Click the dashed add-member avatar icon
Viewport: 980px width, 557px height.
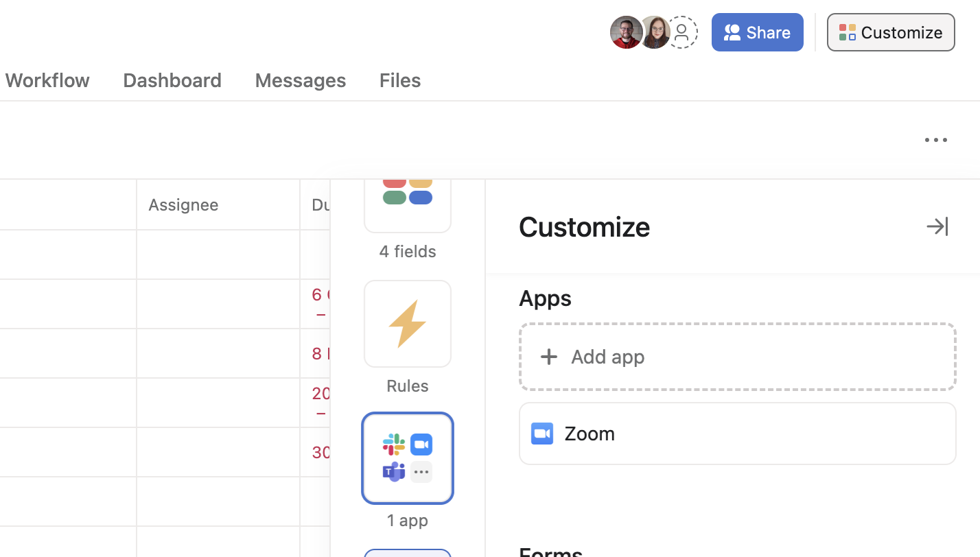click(x=682, y=32)
